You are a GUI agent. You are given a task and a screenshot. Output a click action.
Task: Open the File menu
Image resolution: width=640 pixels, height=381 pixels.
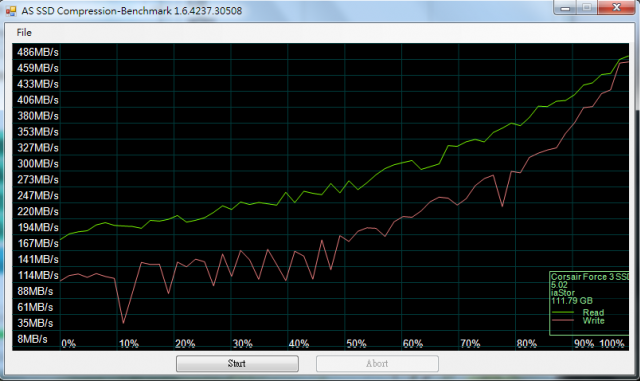coord(24,33)
